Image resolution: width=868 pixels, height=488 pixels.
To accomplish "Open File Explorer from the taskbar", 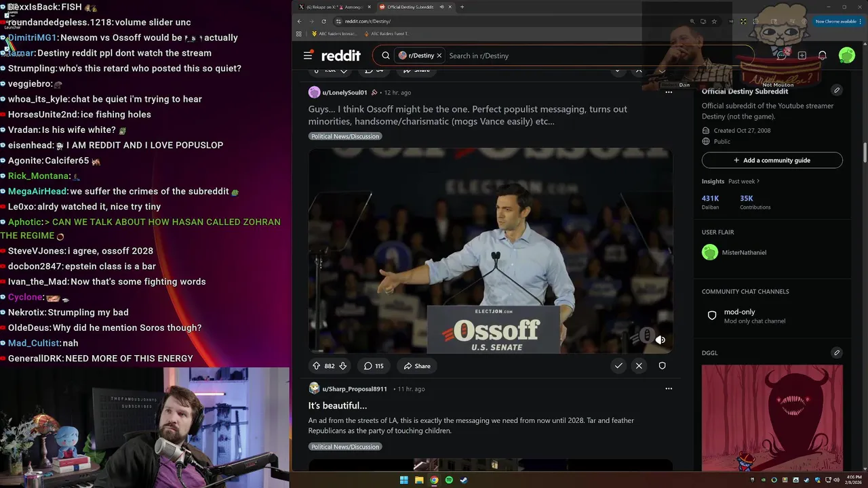I will pyautogui.click(x=419, y=480).
